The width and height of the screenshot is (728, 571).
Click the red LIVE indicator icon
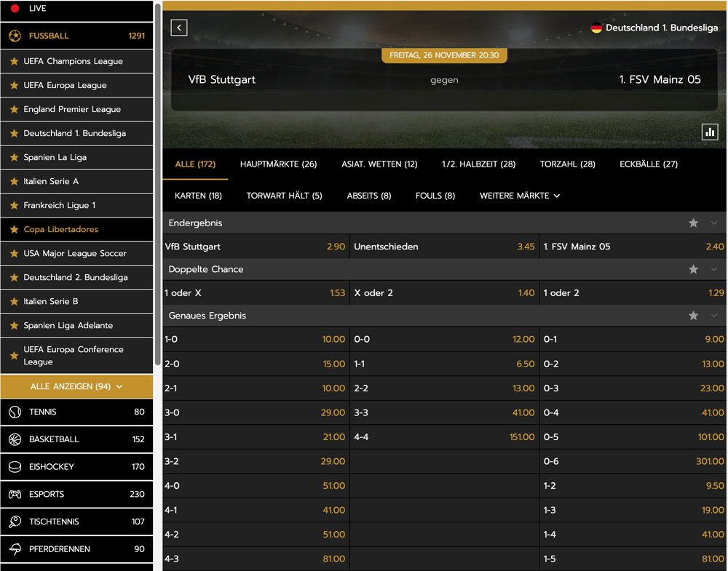tap(15, 8)
